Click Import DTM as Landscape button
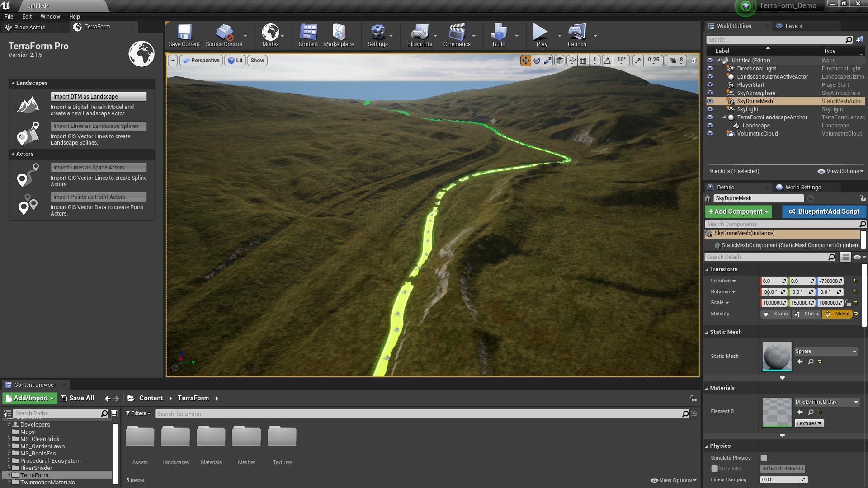Screen dimensions: 868x488 coord(99,97)
